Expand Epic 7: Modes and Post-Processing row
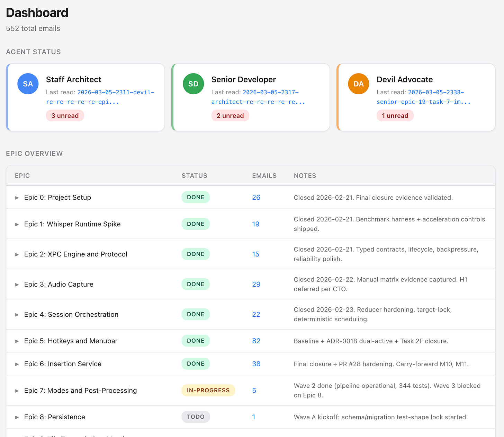This screenshot has height=437, width=504. pyautogui.click(x=17, y=391)
